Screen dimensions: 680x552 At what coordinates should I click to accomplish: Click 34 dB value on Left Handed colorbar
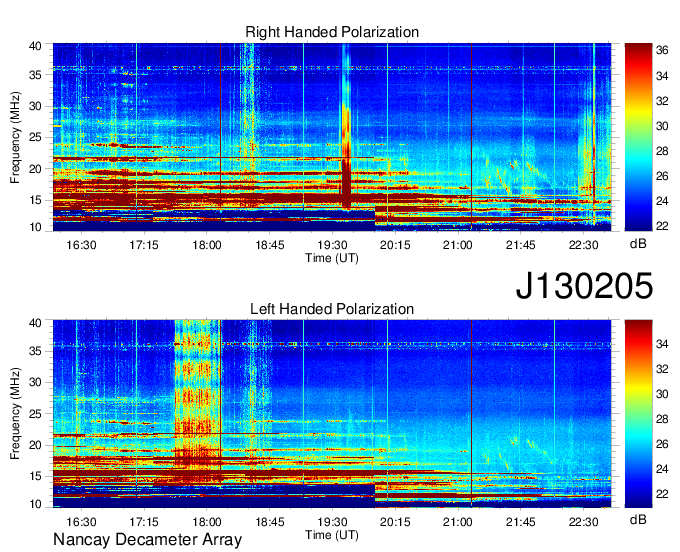662,344
